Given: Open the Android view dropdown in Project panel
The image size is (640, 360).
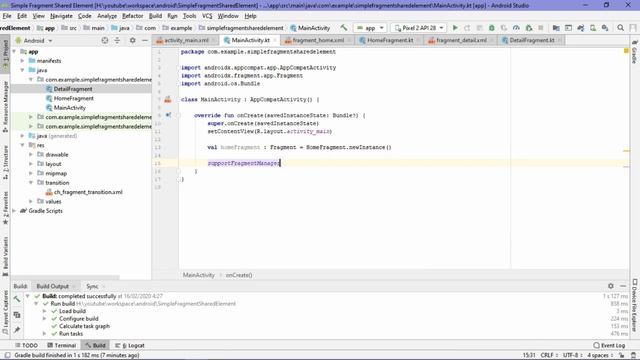Looking at the screenshot, I should (x=34, y=40).
